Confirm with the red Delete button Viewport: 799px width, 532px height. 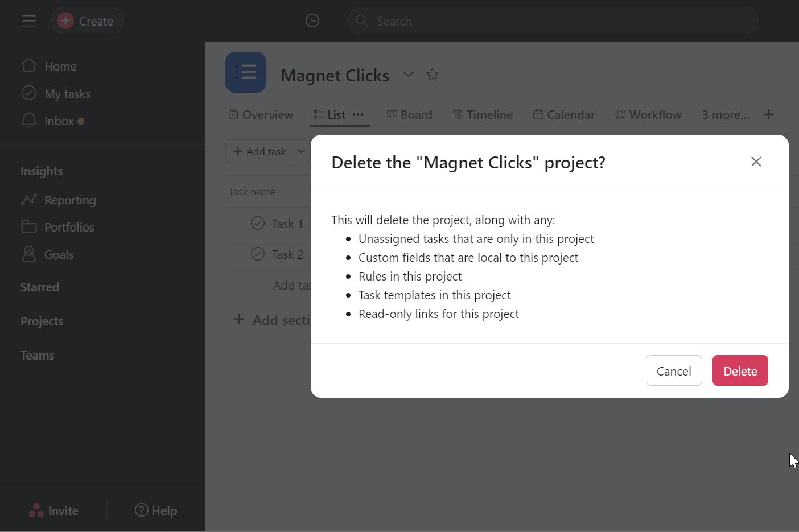pos(740,370)
